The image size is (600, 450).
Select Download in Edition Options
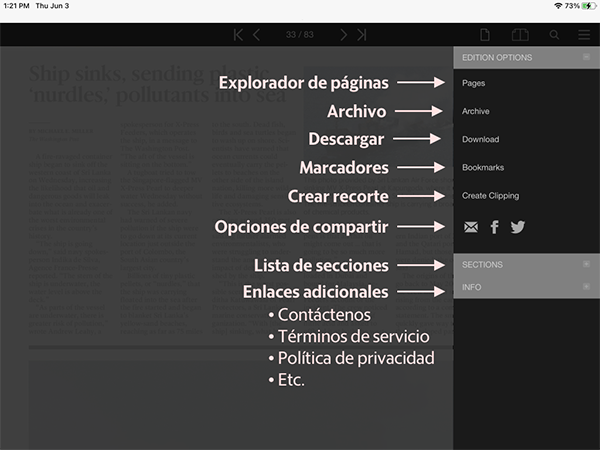pos(480,139)
